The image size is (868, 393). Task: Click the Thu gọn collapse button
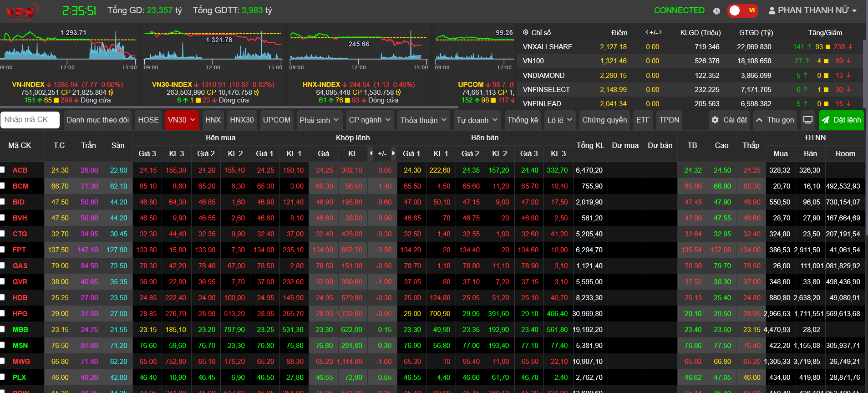tap(775, 120)
